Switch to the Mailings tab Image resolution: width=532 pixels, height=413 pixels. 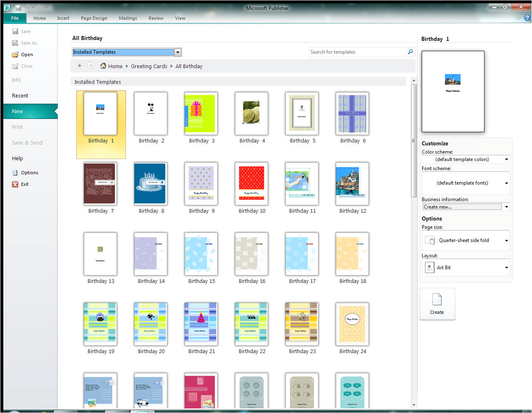pyautogui.click(x=128, y=18)
